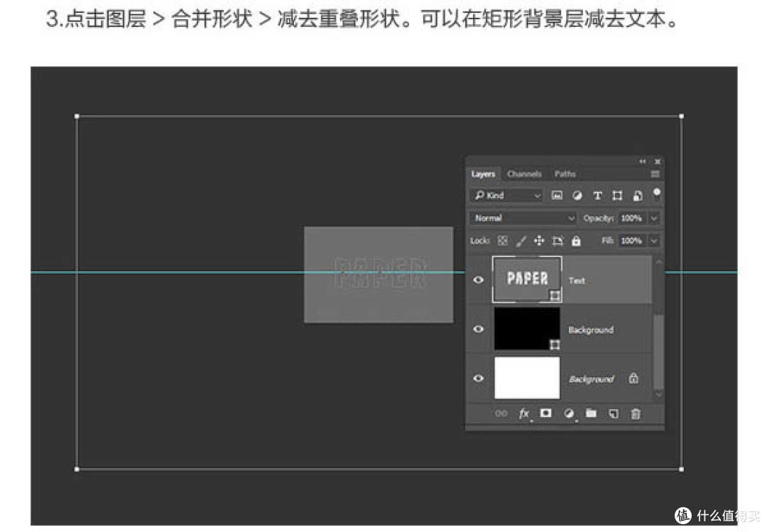Select the black Background layer thumbnail
The image size is (767, 532).
coord(527,328)
